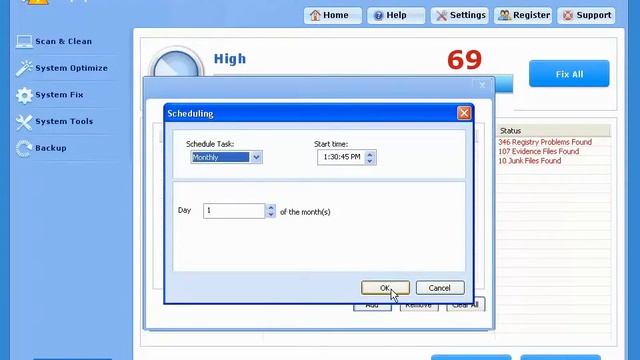Decrease the Start time value

(369, 161)
